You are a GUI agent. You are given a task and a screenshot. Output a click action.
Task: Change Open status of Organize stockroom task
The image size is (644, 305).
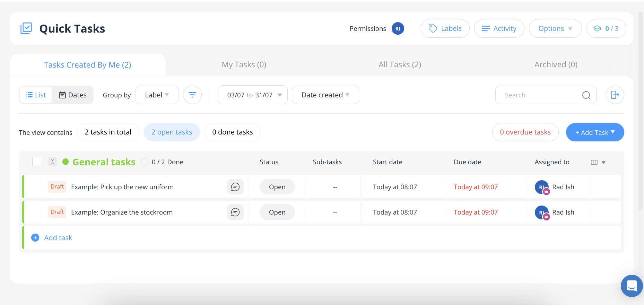point(277,212)
